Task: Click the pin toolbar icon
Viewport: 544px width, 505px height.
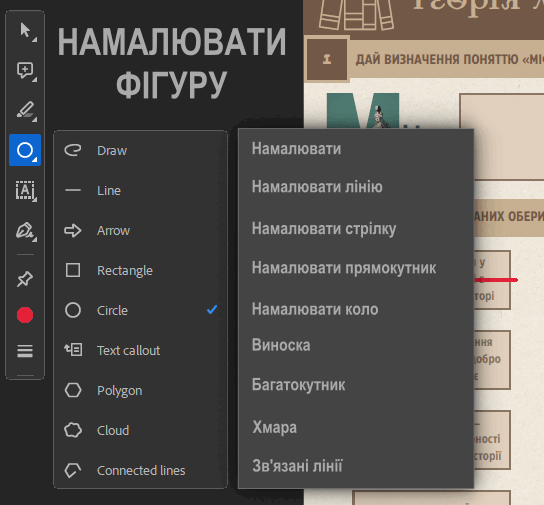Action: 25,279
